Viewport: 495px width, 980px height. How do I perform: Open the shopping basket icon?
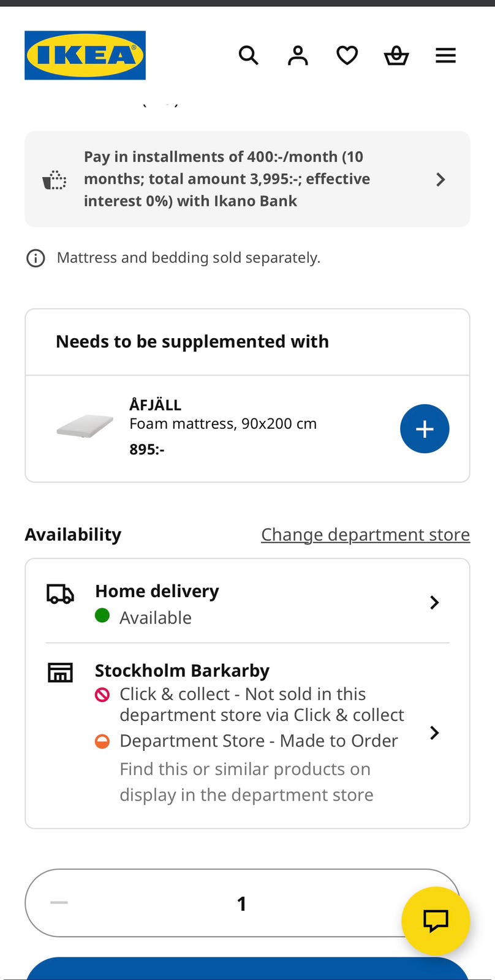(x=396, y=55)
